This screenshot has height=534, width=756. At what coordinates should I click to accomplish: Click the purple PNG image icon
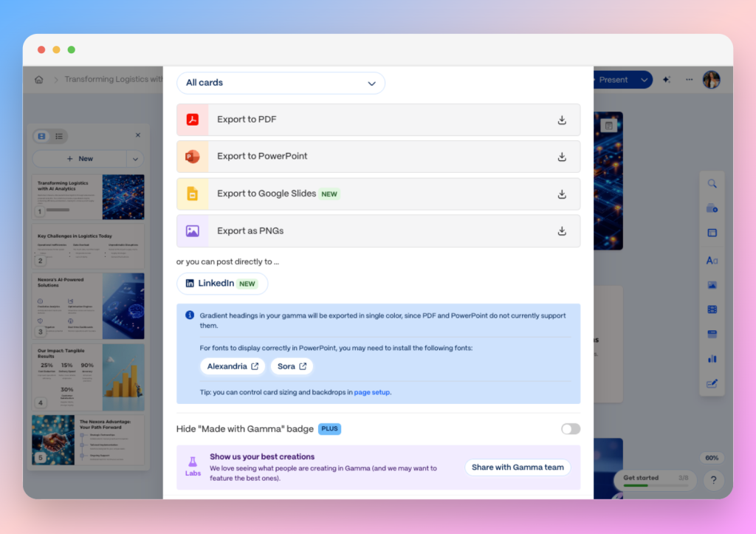pyautogui.click(x=193, y=231)
